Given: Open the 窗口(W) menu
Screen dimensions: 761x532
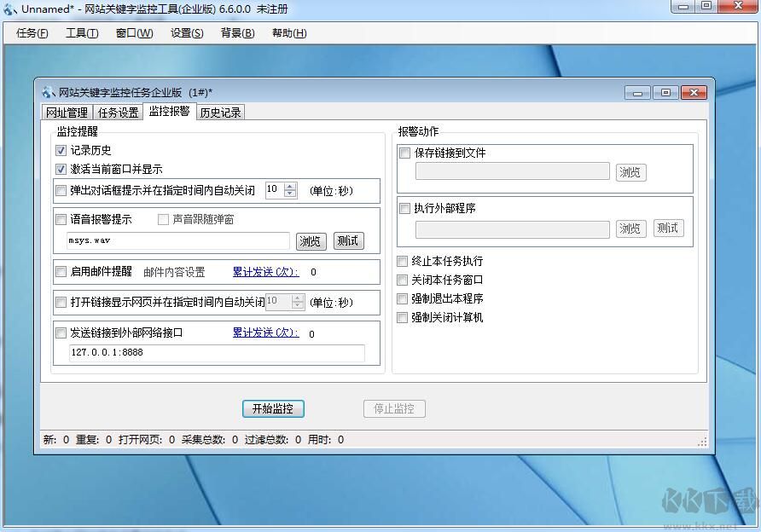Looking at the screenshot, I should pyautogui.click(x=135, y=33).
